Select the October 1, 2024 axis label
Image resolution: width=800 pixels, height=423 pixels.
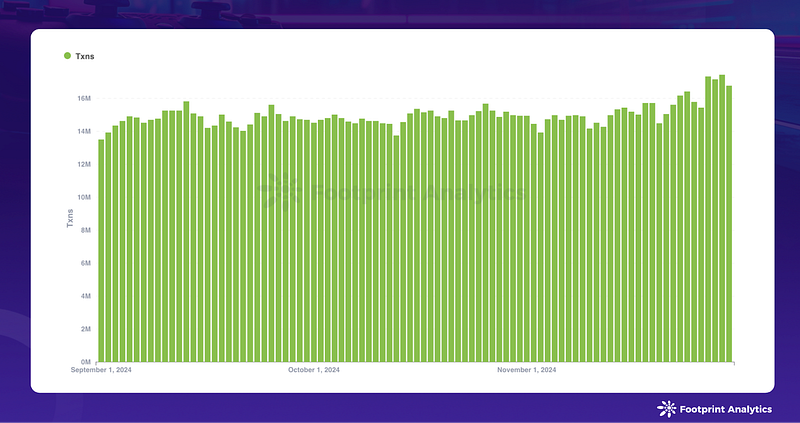click(314, 370)
